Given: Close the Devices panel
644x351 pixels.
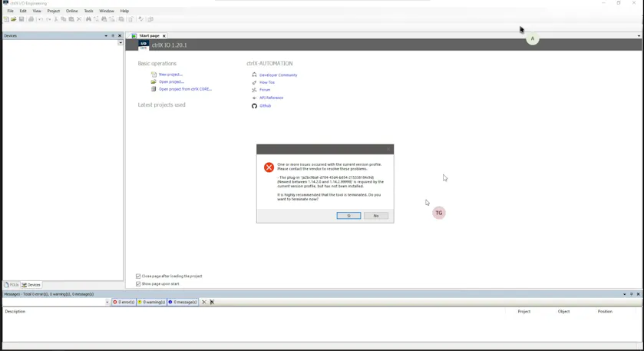Looking at the screenshot, I should coord(120,36).
